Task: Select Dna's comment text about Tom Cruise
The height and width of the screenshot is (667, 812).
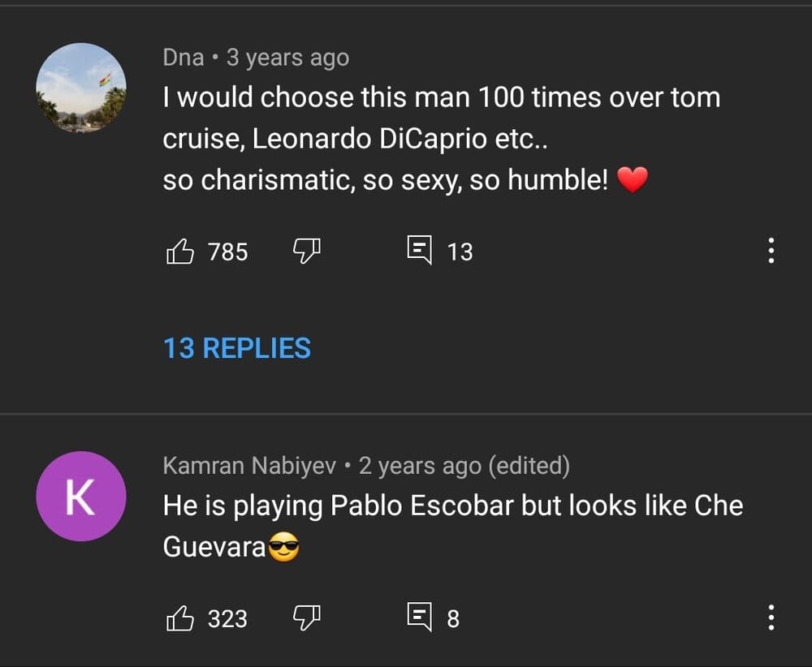Action: click(x=441, y=139)
